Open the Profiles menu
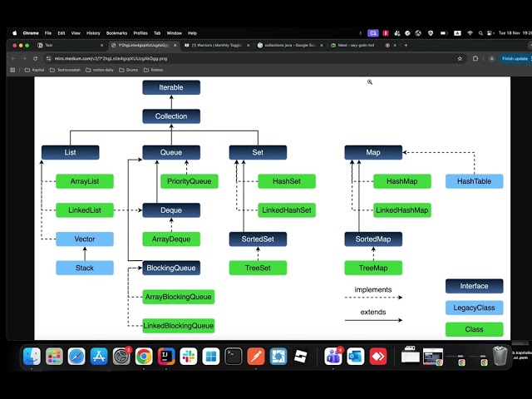The image size is (532, 399). coord(140,33)
